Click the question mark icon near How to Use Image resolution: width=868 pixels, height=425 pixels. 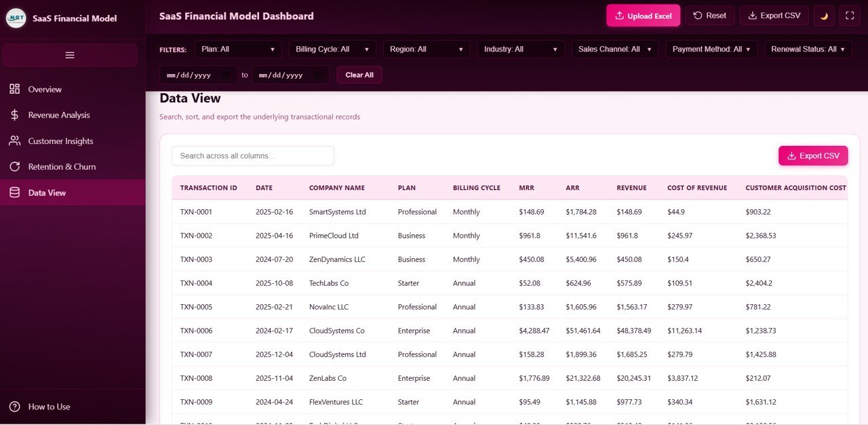click(x=14, y=407)
